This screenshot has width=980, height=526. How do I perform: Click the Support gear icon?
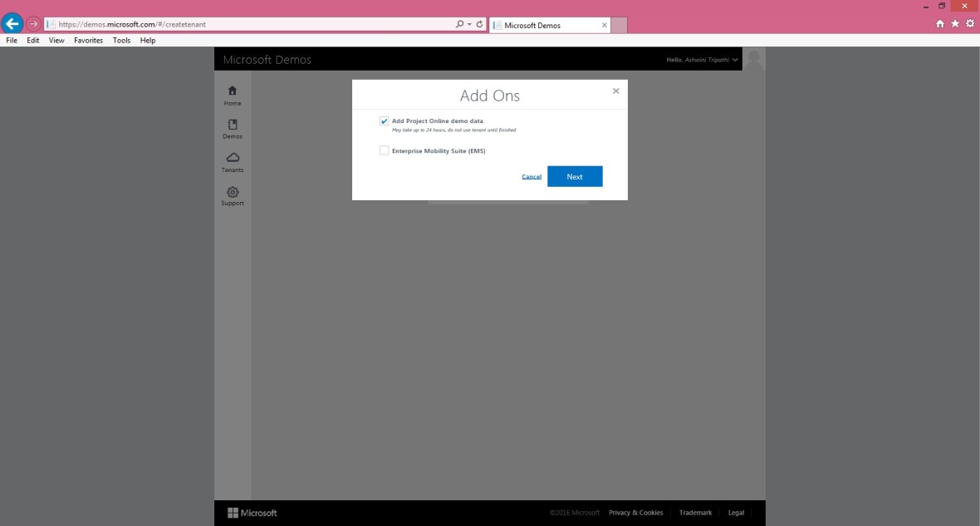coord(233,191)
